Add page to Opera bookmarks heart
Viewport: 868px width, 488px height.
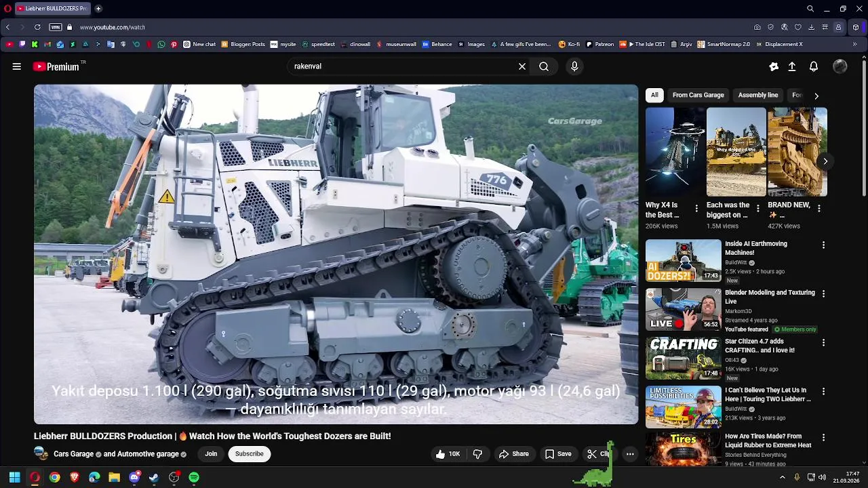[797, 27]
